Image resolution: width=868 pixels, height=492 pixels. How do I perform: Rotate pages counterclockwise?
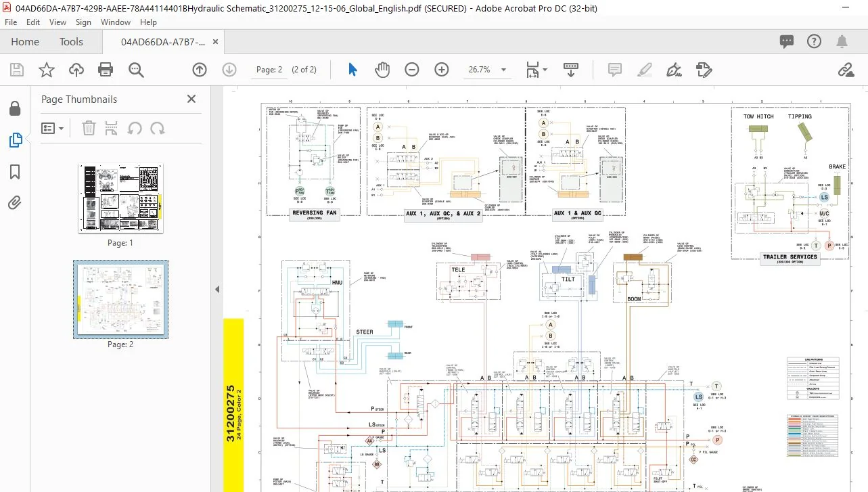point(135,128)
